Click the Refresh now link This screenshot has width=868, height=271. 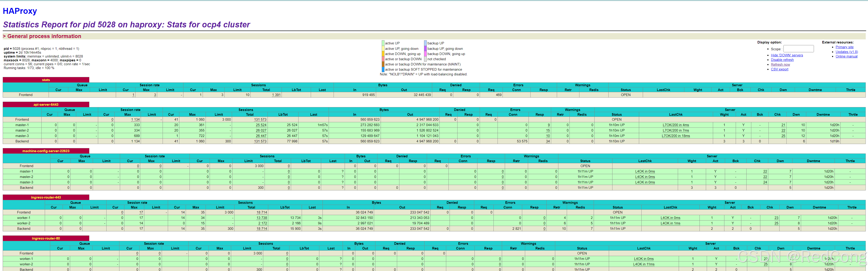pos(780,65)
